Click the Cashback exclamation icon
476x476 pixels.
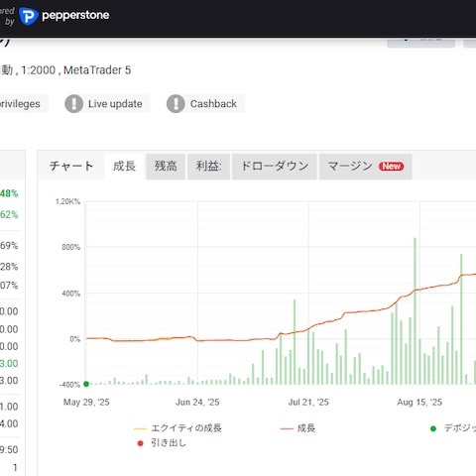click(x=176, y=104)
